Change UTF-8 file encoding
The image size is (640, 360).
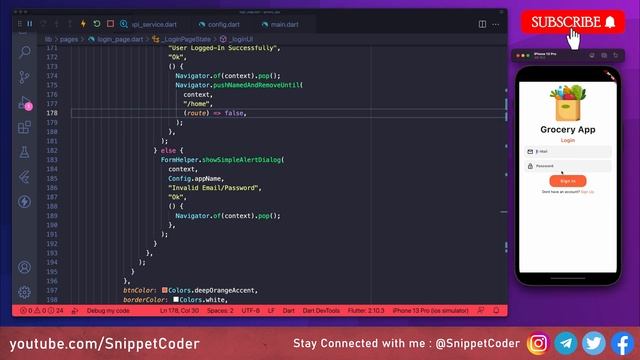251,311
